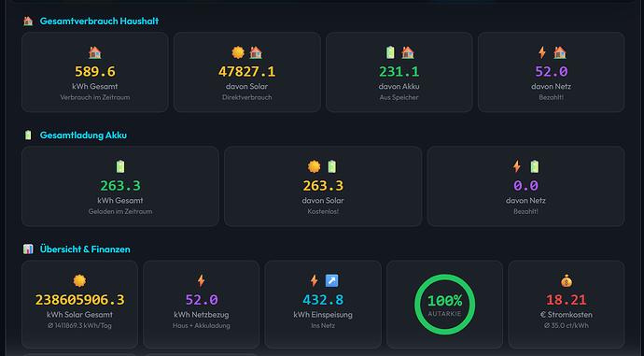This screenshot has width=644, height=356.
Task: Click the 18.21 electricity cost value
Action: click(x=567, y=300)
